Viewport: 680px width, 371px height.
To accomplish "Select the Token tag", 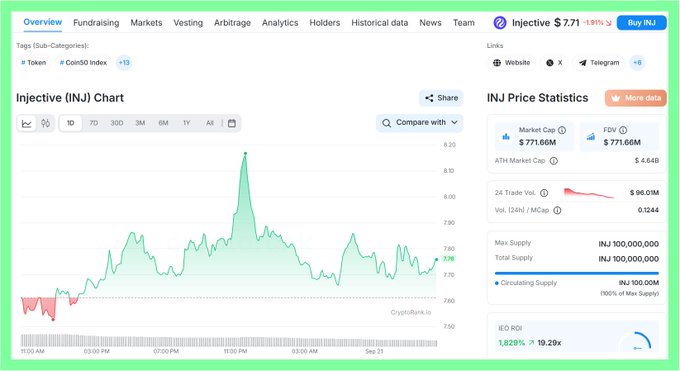I will pyautogui.click(x=33, y=62).
